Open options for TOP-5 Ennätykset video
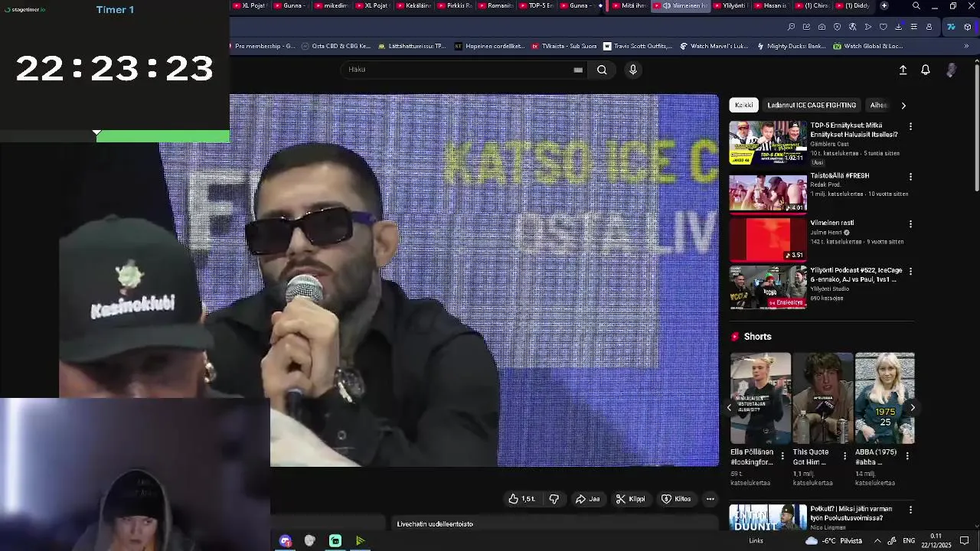 click(x=910, y=126)
